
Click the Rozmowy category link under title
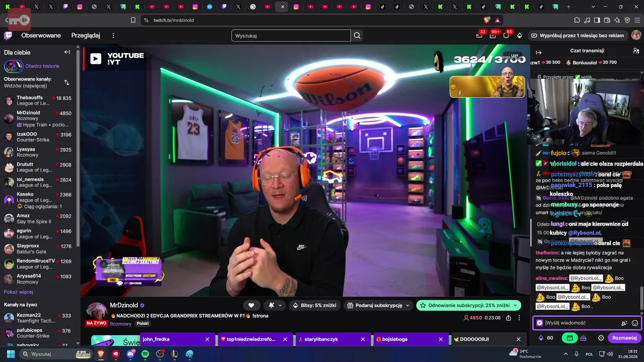tap(121, 324)
